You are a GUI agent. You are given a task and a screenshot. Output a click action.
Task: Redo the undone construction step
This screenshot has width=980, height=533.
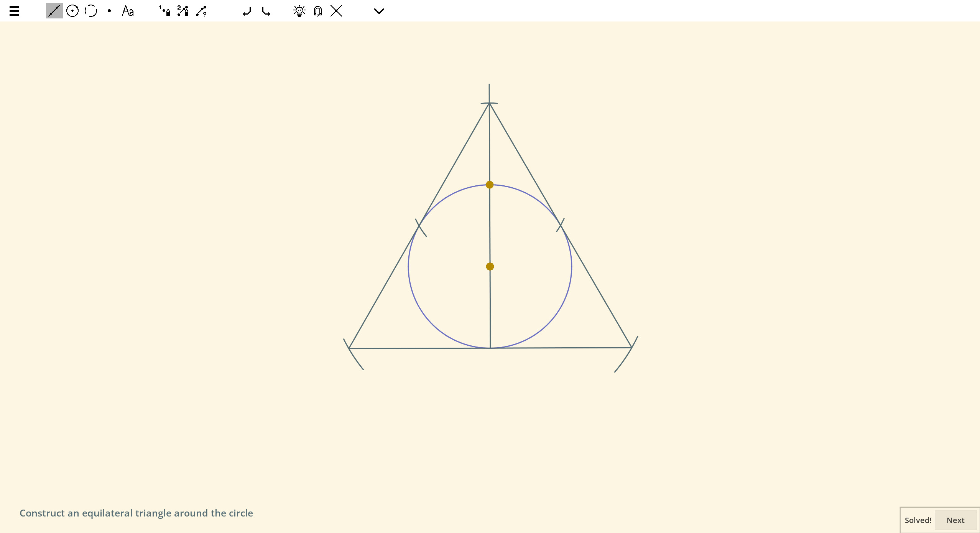[265, 11]
